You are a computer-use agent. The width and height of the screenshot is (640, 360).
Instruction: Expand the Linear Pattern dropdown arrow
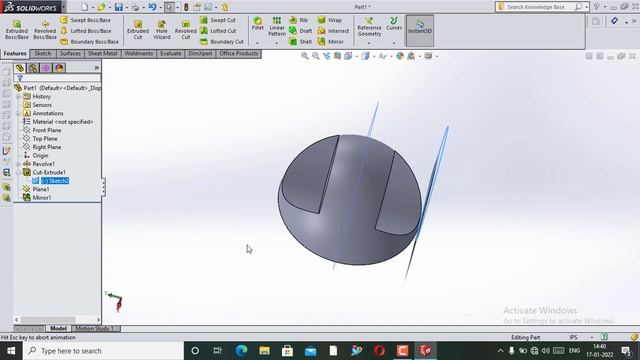pos(276,43)
